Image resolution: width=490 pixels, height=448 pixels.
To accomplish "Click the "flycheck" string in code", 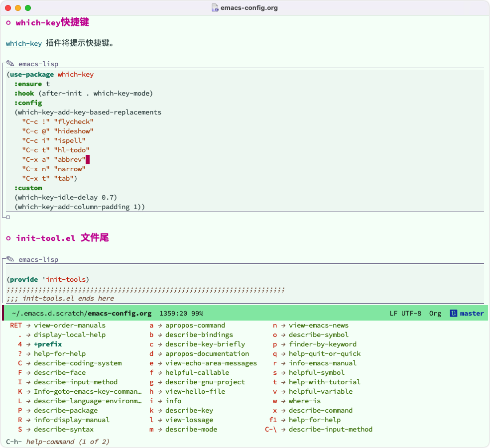I will [x=74, y=121].
